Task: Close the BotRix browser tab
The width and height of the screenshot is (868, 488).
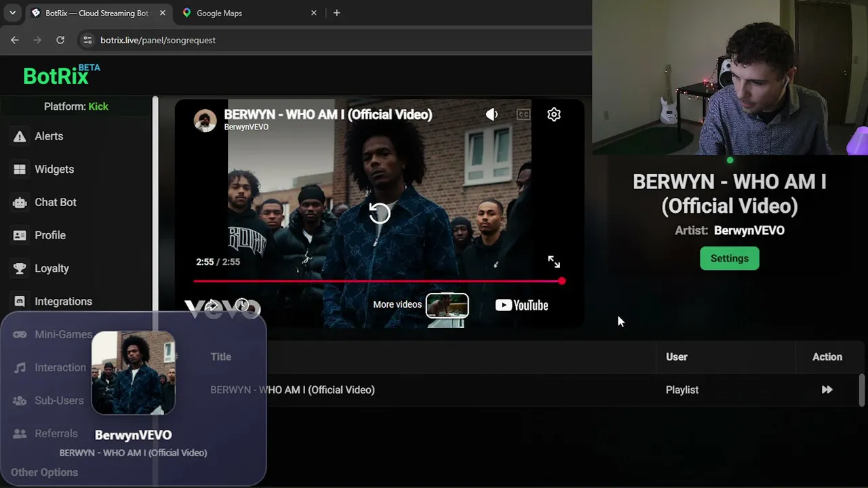Action: coord(162,13)
